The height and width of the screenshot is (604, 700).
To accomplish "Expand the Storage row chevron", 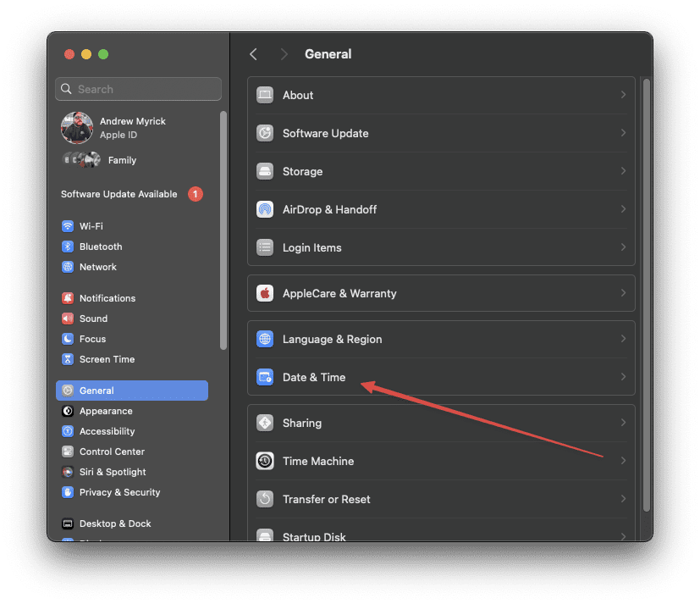I will 623,171.
